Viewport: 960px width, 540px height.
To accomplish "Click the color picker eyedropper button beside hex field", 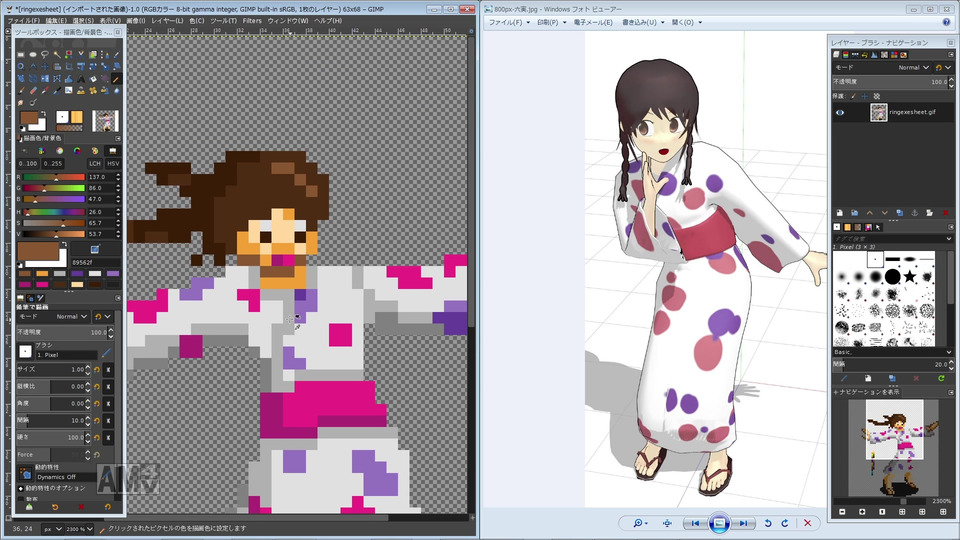I will [x=95, y=249].
